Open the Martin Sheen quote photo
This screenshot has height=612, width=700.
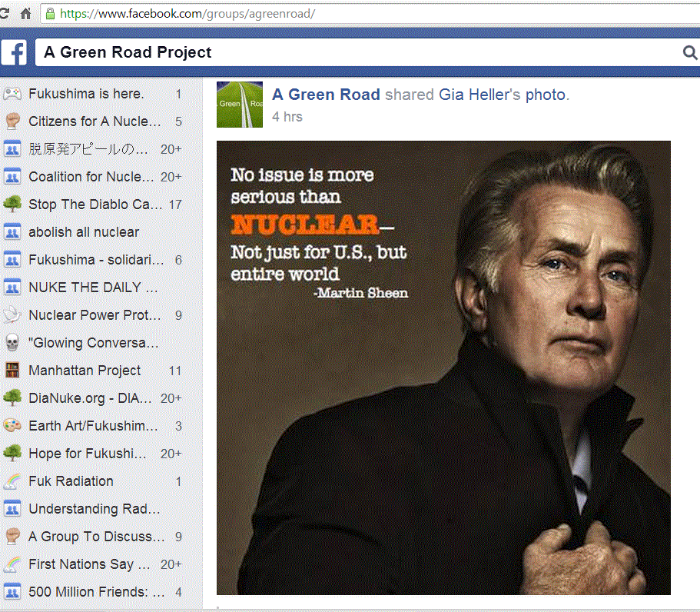pyautogui.click(x=443, y=368)
